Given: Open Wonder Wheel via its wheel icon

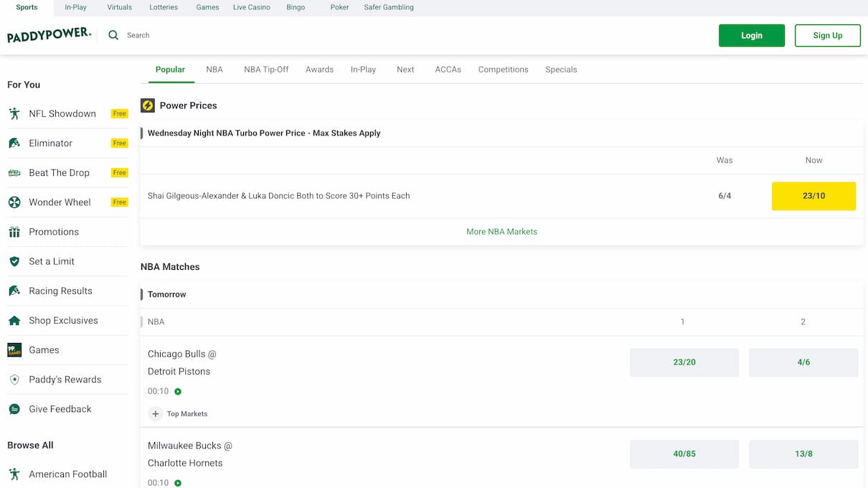Looking at the screenshot, I should click(14, 202).
